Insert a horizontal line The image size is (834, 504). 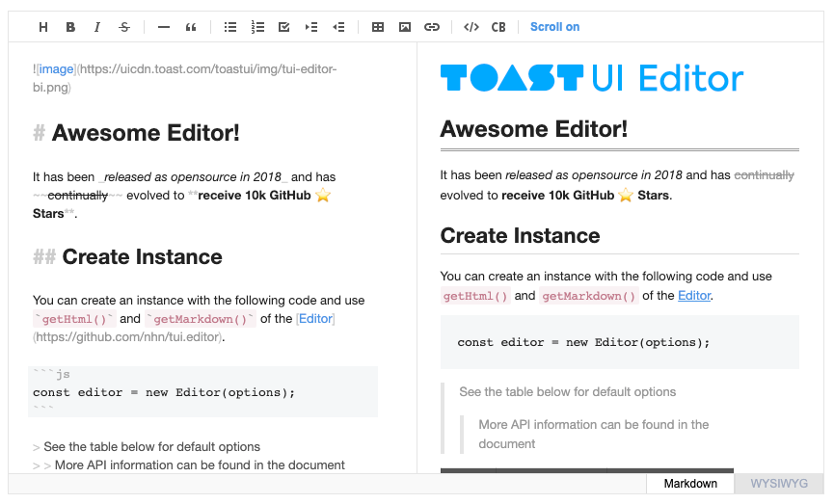click(x=164, y=27)
